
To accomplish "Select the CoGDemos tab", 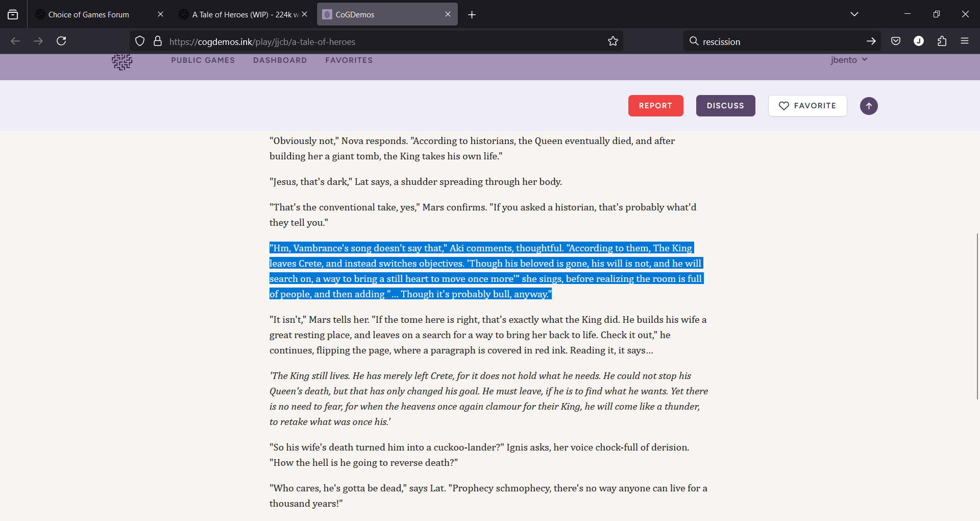I will tap(387, 15).
